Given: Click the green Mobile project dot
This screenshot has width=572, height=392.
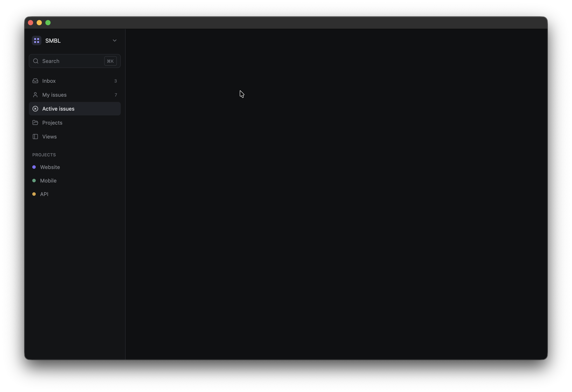Looking at the screenshot, I should (34, 181).
